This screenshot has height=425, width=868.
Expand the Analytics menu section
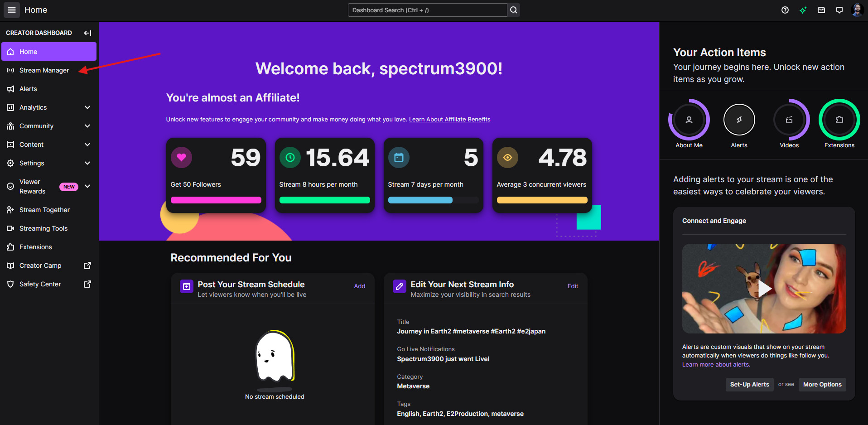coord(87,107)
